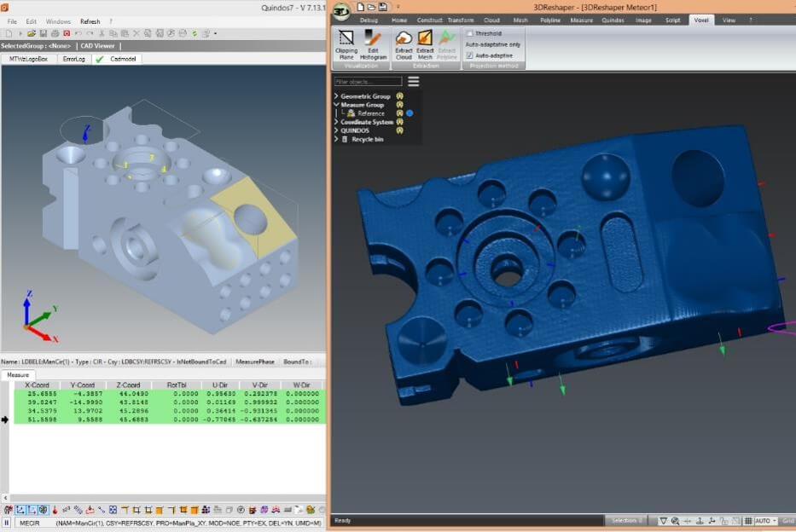Click the left arrow of the horizontal scrollbar
The width and height of the screenshot is (796, 532).
pos(6,498)
